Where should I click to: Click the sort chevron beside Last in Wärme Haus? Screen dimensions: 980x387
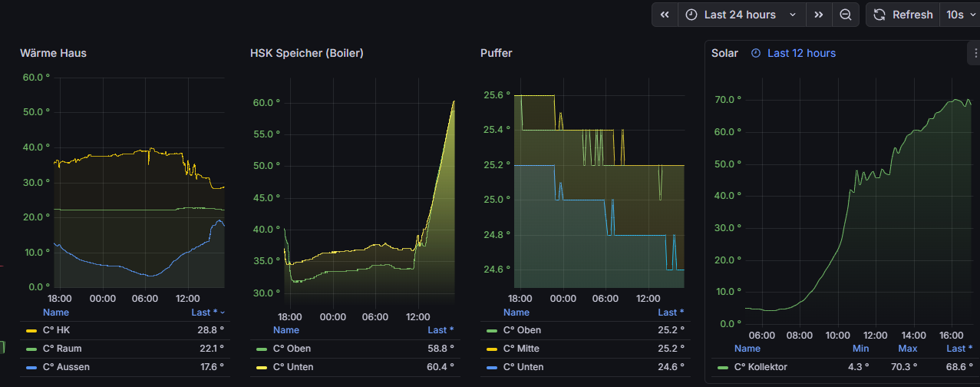click(x=223, y=313)
